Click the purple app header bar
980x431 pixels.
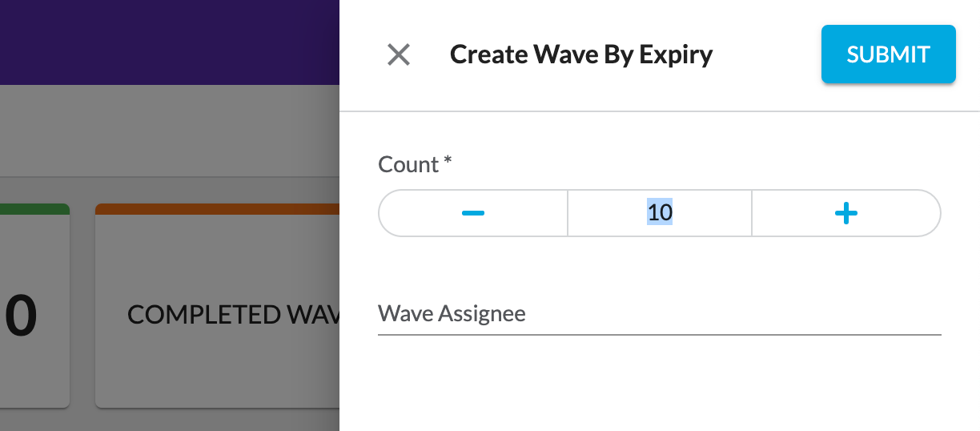click(x=168, y=42)
